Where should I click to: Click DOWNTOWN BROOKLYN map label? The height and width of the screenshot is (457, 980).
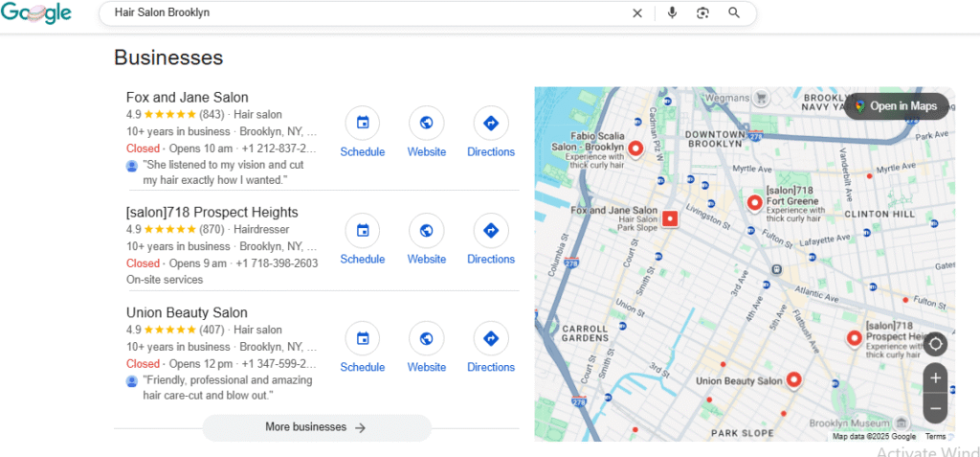[x=717, y=139]
